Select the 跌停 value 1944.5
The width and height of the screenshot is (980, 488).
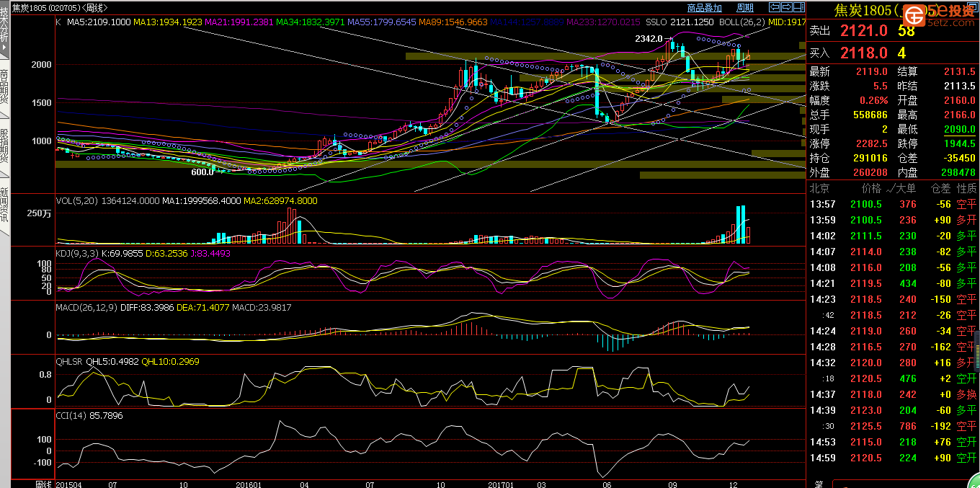959,143
